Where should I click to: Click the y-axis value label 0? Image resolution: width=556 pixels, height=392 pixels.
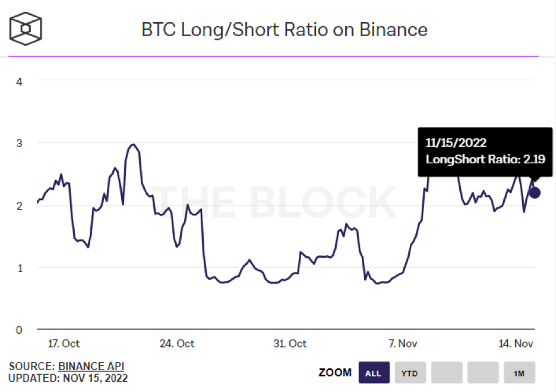point(19,330)
